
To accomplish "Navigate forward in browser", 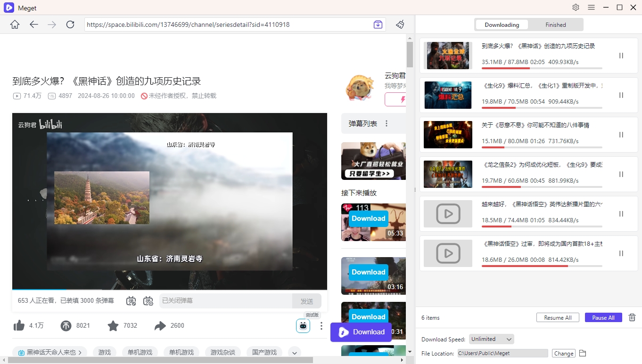I will click(x=52, y=24).
